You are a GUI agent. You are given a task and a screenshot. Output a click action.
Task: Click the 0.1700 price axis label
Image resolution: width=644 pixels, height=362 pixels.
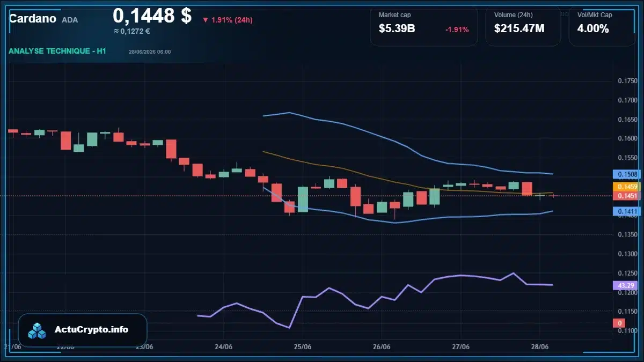[x=627, y=100]
